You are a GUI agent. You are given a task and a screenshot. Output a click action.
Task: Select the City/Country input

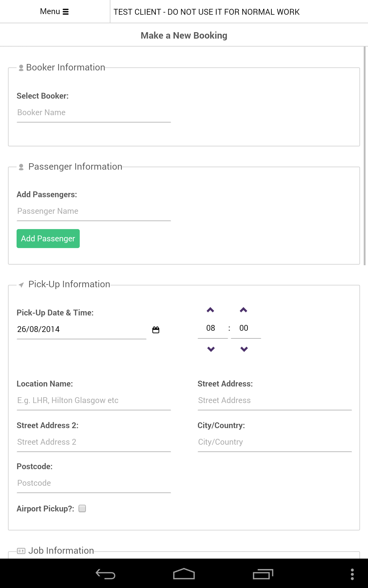coord(274,442)
